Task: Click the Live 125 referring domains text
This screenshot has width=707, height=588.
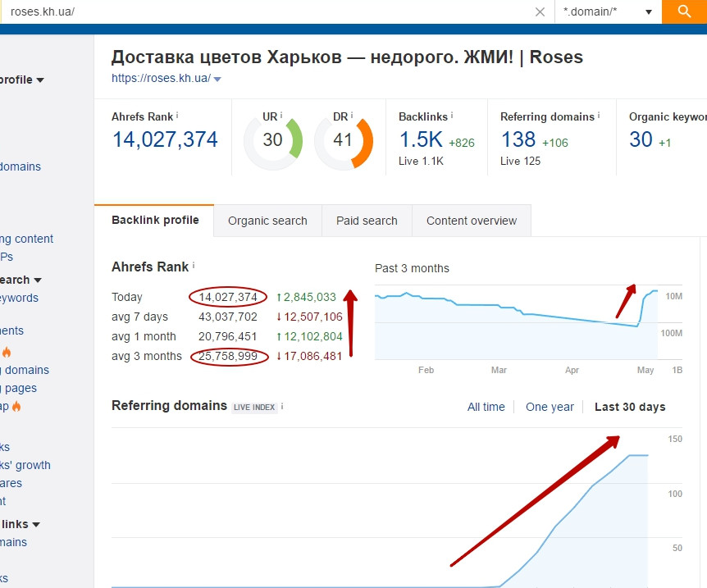Action: click(520, 161)
